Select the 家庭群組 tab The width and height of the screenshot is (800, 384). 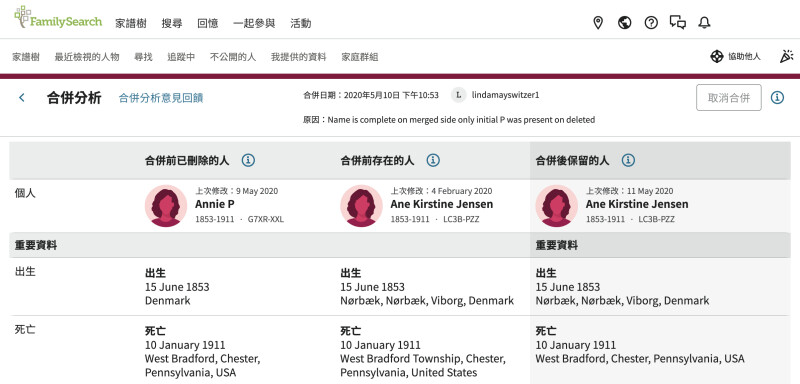(x=360, y=57)
